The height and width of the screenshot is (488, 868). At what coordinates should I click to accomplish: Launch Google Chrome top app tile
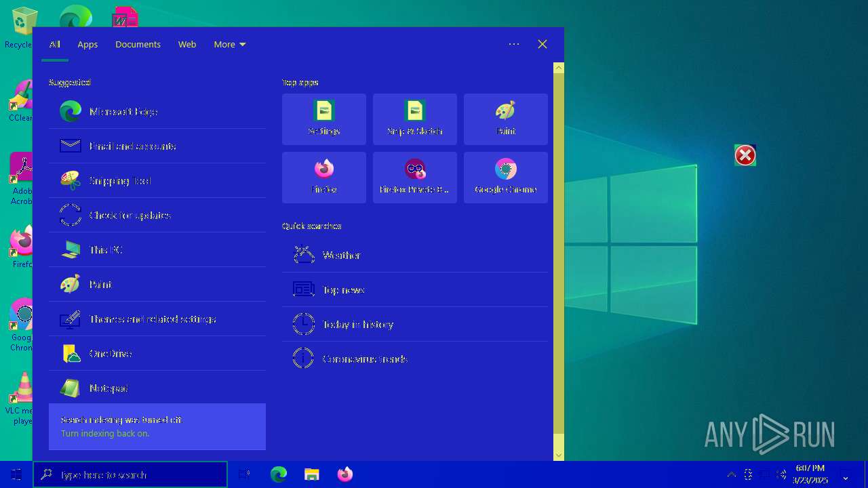tap(506, 178)
